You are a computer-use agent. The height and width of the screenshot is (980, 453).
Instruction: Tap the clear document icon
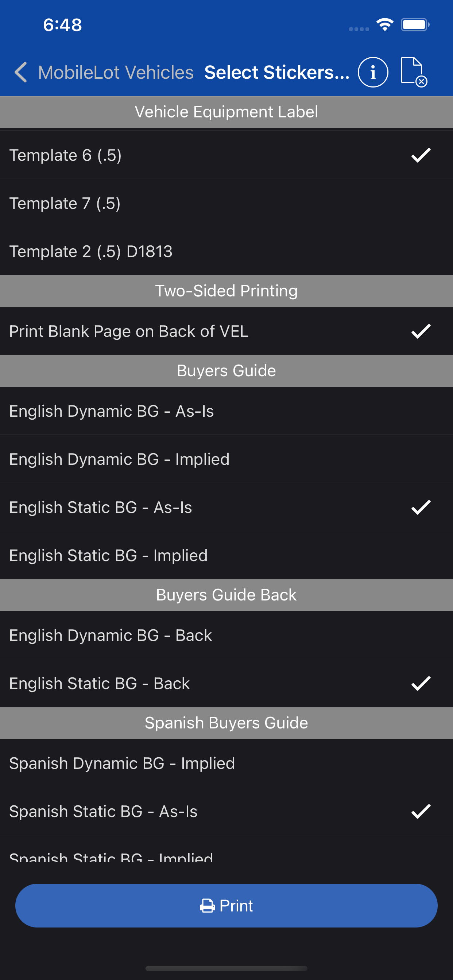[x=414, y=72]
